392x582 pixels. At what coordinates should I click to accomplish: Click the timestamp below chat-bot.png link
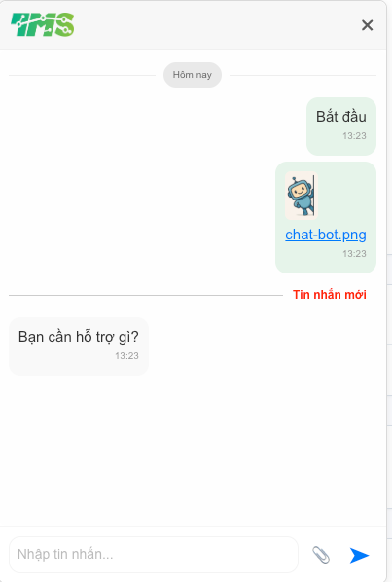[x=354, y=253]
